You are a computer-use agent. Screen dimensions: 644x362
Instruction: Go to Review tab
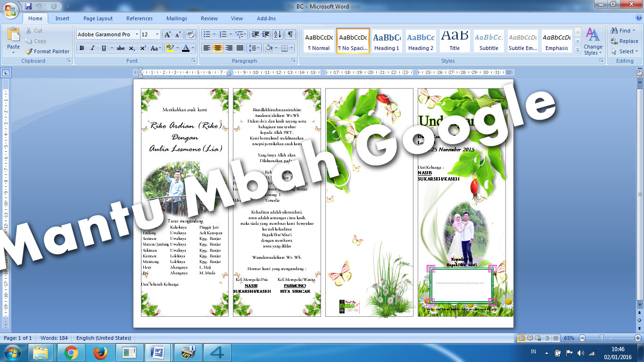point(209,18)
